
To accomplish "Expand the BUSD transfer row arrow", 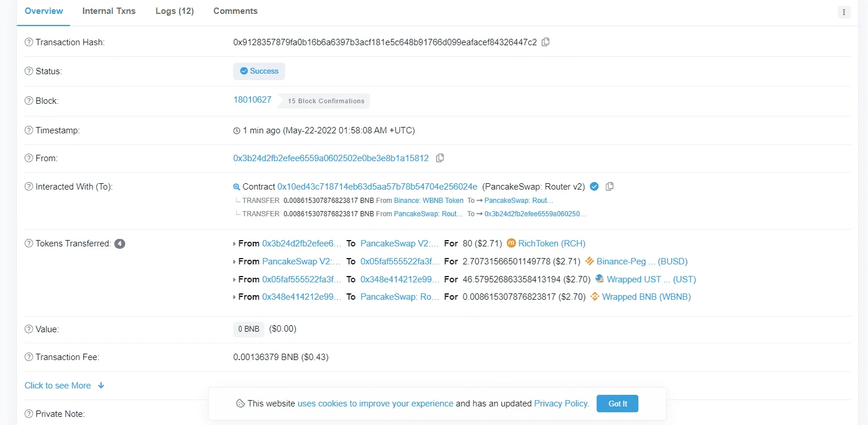I will click(234, 262).
